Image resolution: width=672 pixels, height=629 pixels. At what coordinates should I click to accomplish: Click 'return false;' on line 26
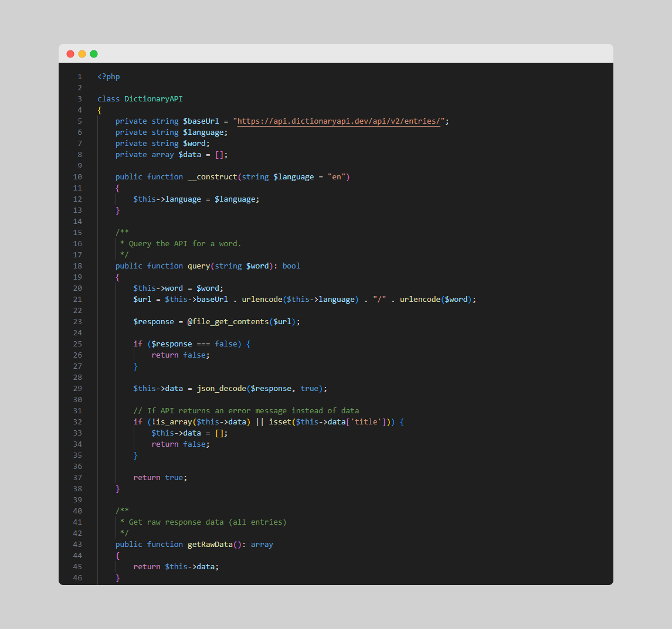coord(181,355)
